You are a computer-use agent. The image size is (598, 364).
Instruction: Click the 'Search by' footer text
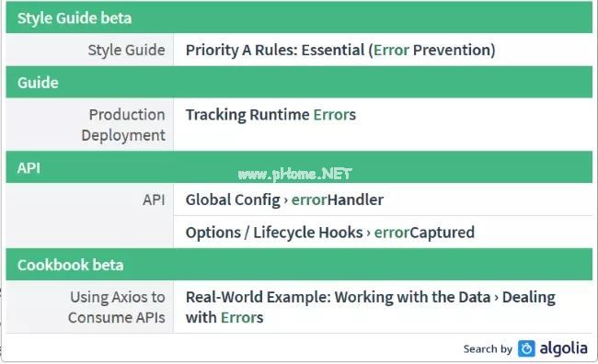tap(488, 348)
